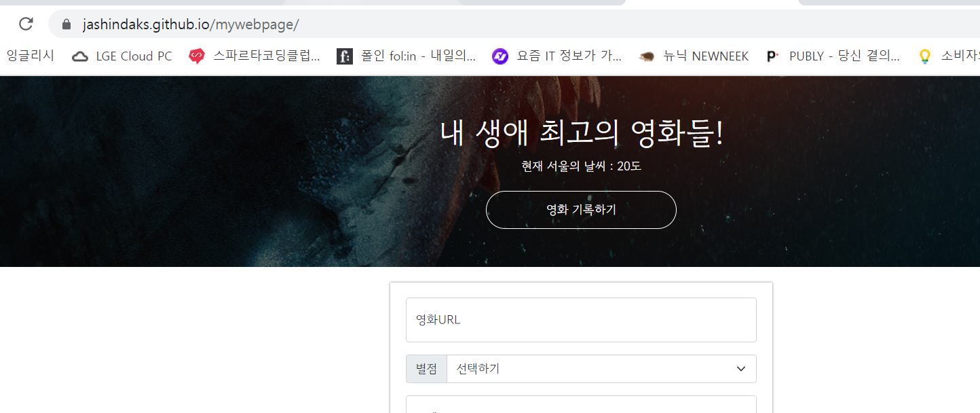Click the browser reload icon

pos(26,24)
